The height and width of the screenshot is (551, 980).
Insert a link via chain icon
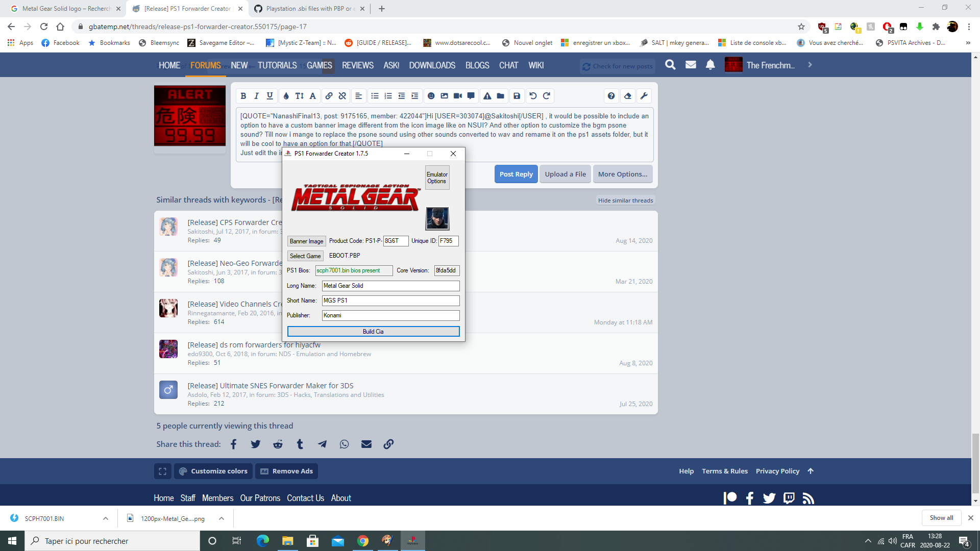(329, 96)
